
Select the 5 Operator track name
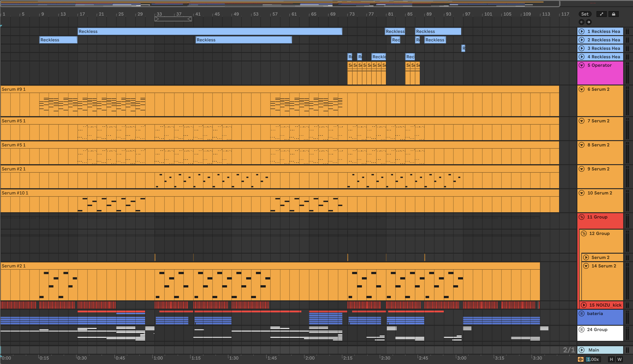coord(599,65)
